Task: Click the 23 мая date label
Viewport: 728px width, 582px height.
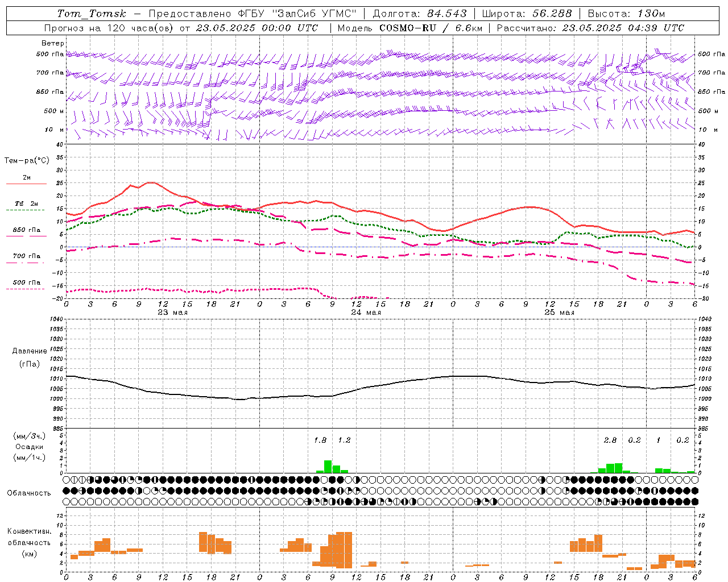Action: 172,313
